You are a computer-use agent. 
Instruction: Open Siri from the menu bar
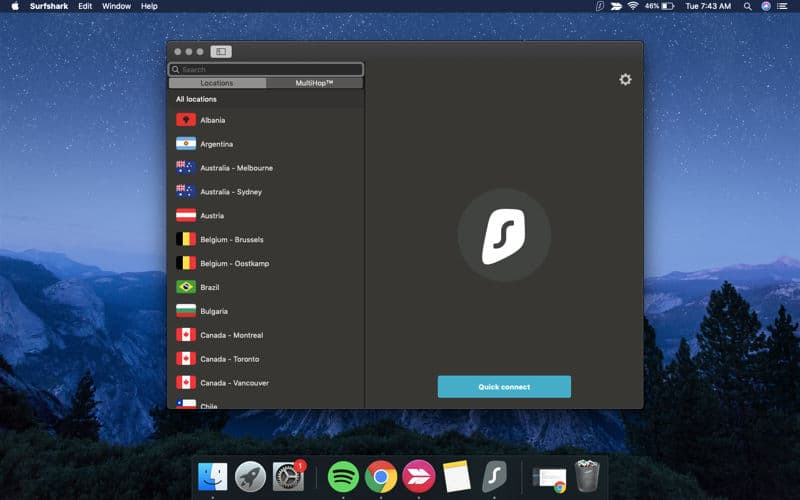766,6
